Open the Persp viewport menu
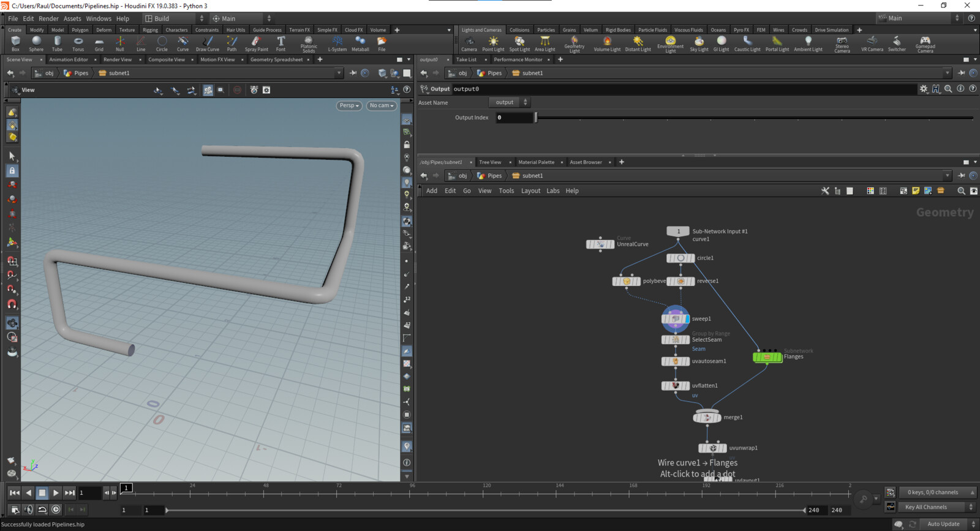980x531 pixels. (349, 105)
